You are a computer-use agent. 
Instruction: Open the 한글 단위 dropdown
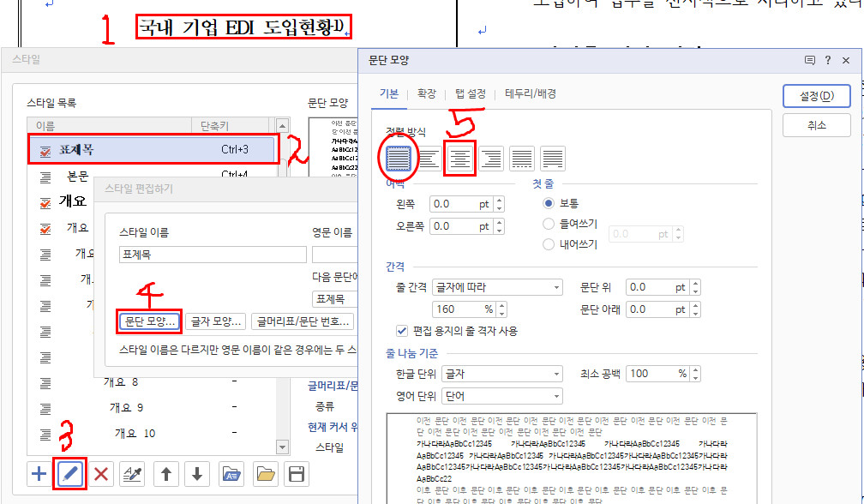(x=502, y=374)
